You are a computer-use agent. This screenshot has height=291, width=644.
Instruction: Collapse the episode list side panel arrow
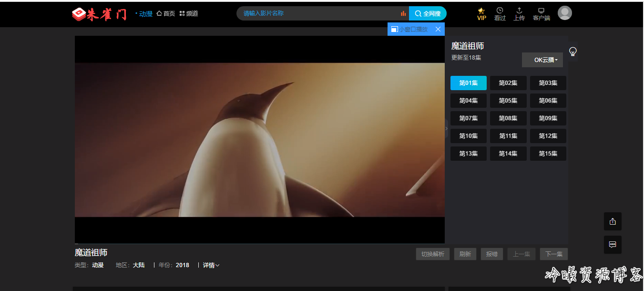pos(447,128)
